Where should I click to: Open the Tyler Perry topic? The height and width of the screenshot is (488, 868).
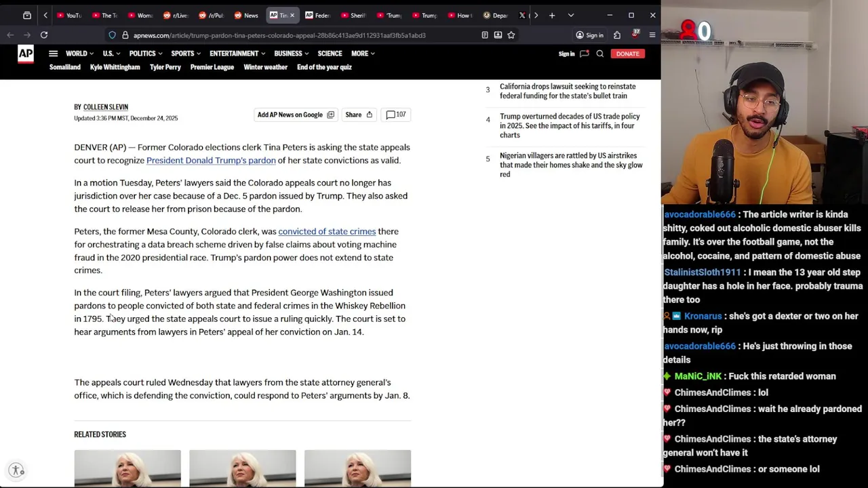[165, 67]
